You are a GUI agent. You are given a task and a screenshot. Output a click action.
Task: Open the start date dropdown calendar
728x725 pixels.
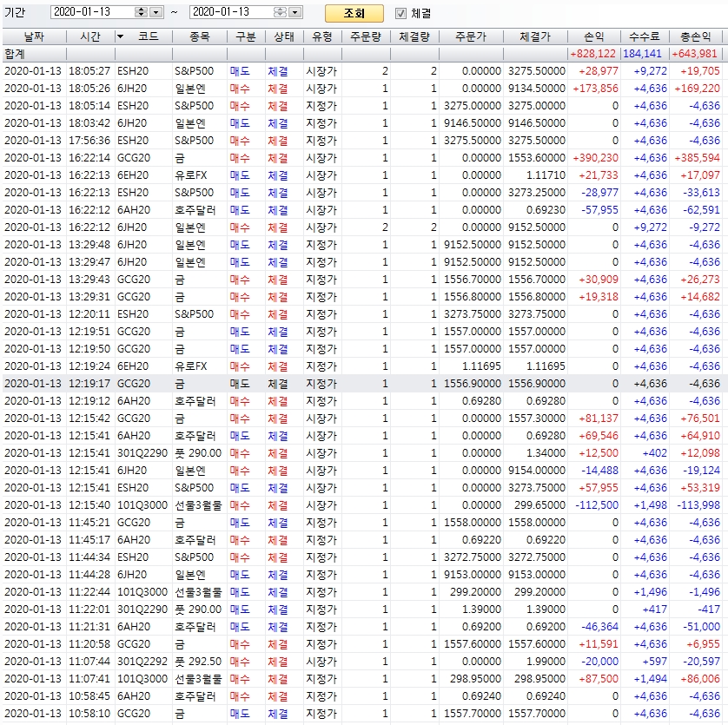pos(156,12)
